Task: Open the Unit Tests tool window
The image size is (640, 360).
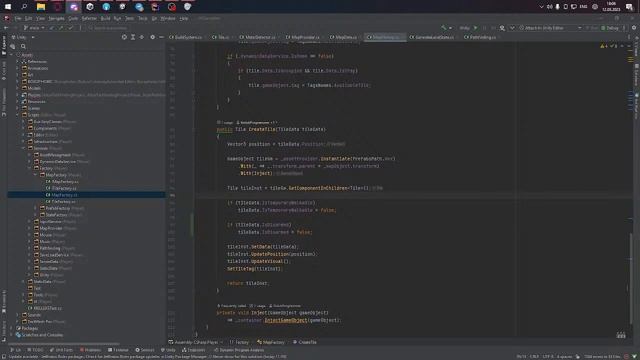Action: [x=61, y=350]
